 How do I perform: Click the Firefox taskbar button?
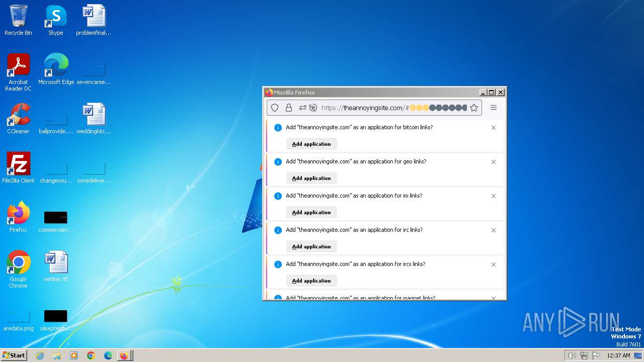click(124, 355)
